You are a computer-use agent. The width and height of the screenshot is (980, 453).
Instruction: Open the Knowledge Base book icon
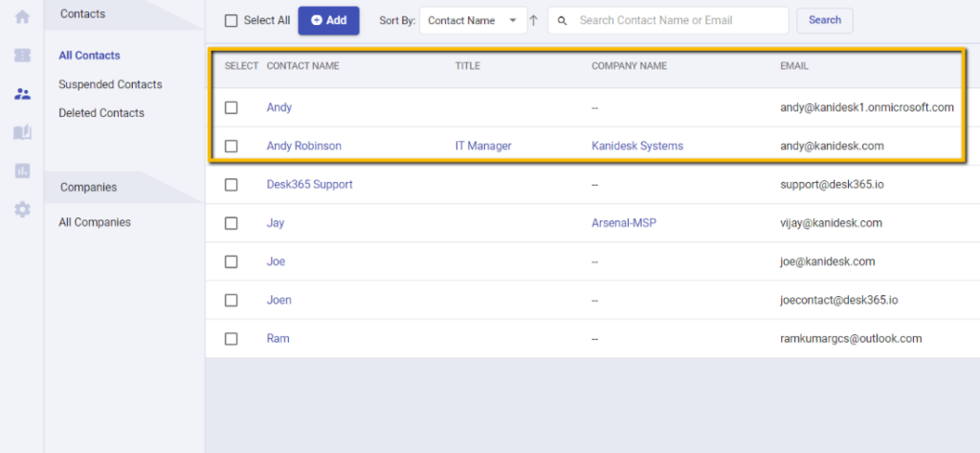pos(23,133)
